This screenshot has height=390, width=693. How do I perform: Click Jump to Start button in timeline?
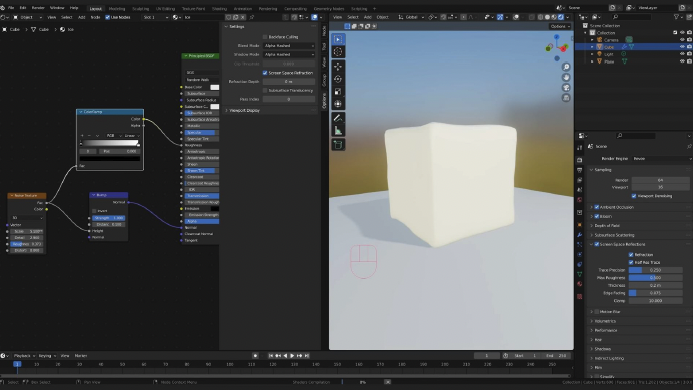click(271, 356)
